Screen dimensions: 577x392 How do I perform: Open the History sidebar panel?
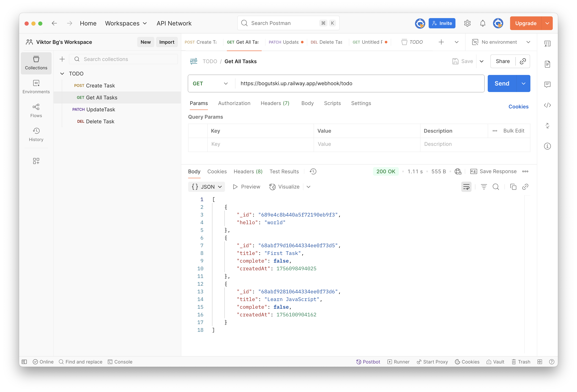(36, 134)
